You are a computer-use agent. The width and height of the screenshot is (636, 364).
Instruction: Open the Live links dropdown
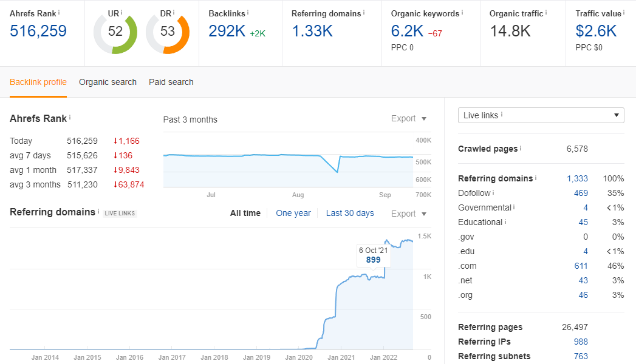[x=541, y=115]
